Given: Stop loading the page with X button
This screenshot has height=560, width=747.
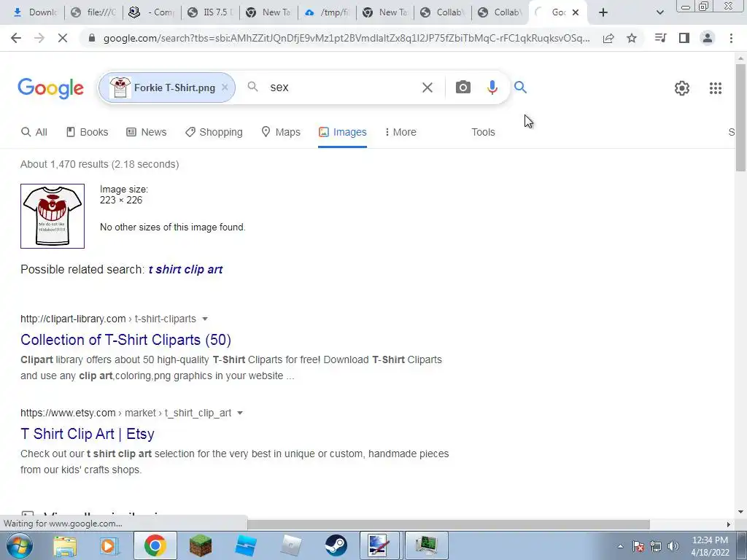Looking at the screenshot, I should click(x=63, y=38).
